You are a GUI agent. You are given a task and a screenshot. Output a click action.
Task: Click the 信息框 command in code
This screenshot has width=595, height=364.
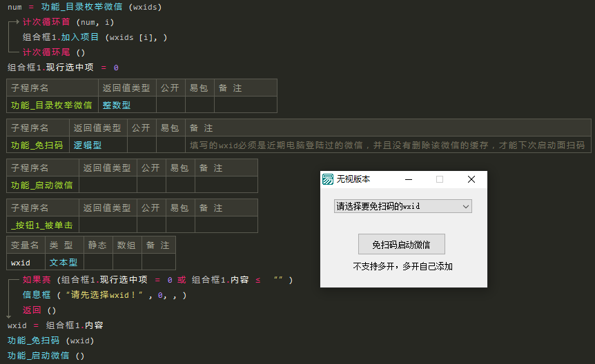[x=37, y=295]
